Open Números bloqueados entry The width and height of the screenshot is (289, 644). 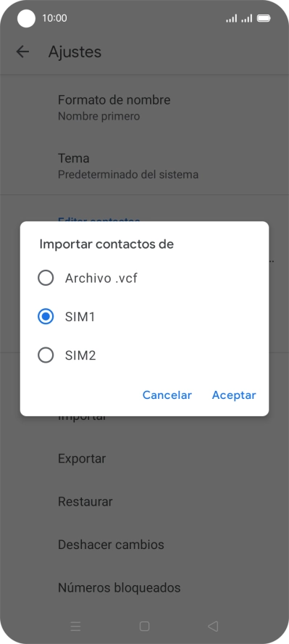click(144, 587)
